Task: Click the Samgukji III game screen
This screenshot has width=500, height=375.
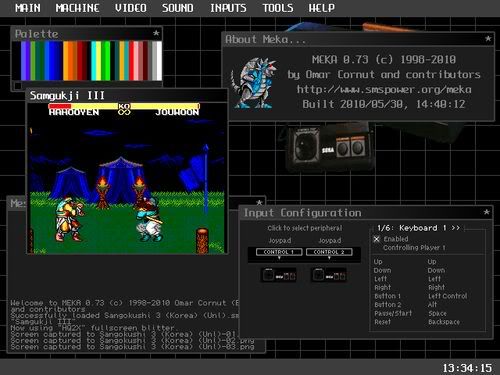Action: click(x=127, y=178)
